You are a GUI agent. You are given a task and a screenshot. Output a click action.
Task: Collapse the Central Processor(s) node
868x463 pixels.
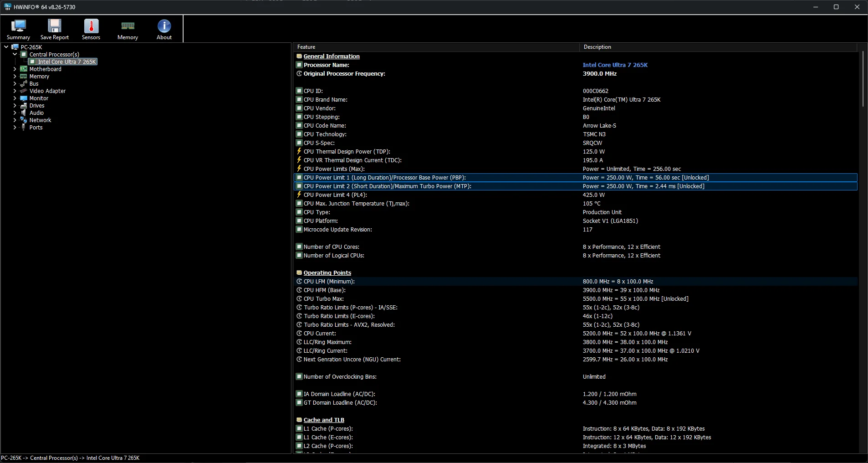tap(15, 54)
